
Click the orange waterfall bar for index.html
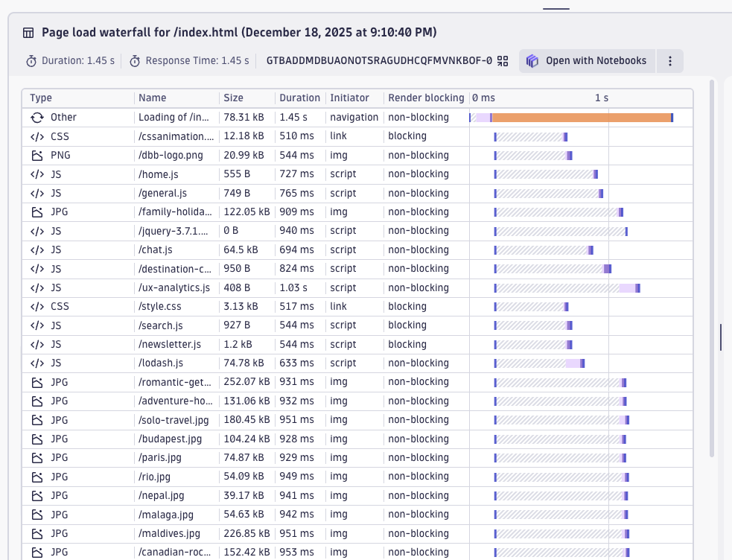[581, 117]
